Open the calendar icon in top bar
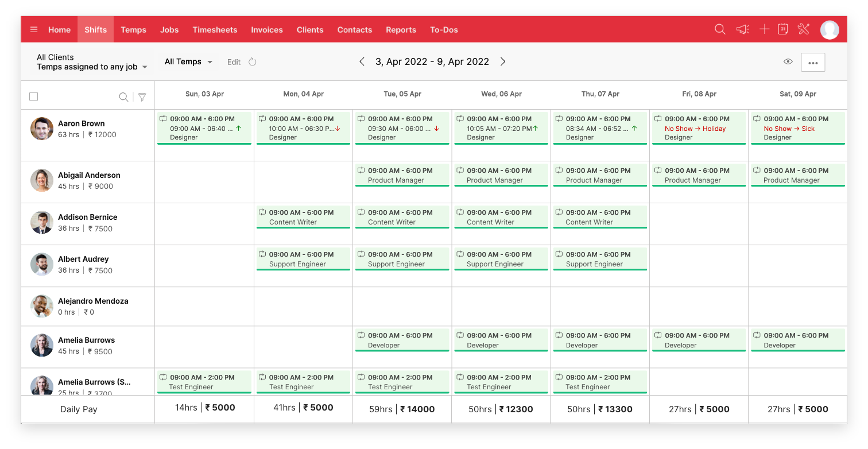Viewport: 868px width, 449px height. (x=783, y=29)
